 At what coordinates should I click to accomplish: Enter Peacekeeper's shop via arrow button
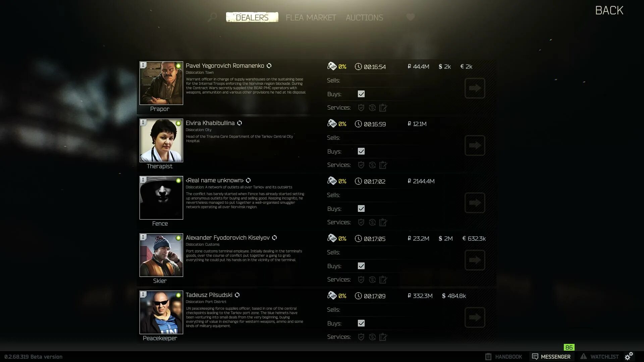point(475,317)
